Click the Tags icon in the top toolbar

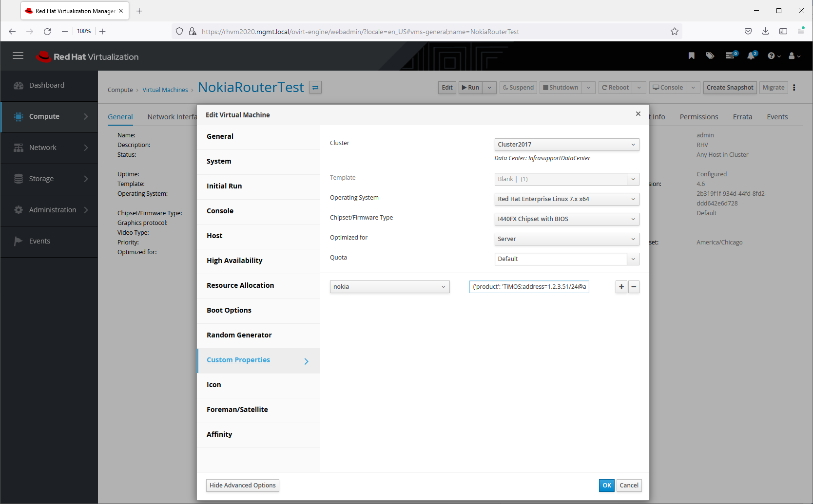tap(710, 56)
